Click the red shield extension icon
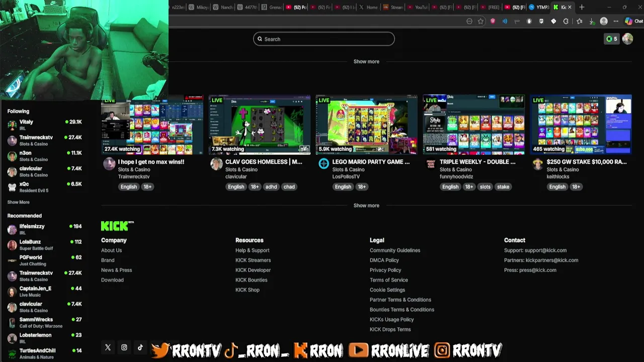Screen dimensions: 644x362 pyautogui.click(x=493, y=21)
